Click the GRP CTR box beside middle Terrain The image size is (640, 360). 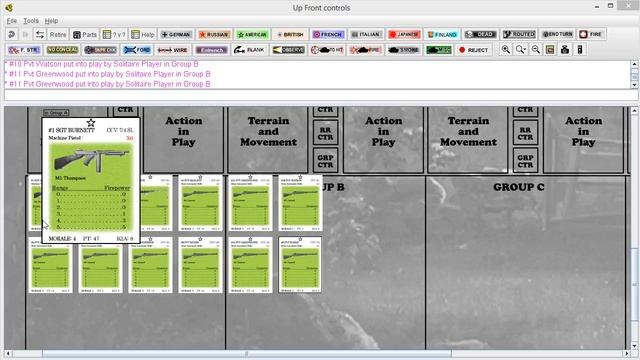[325, 161]
